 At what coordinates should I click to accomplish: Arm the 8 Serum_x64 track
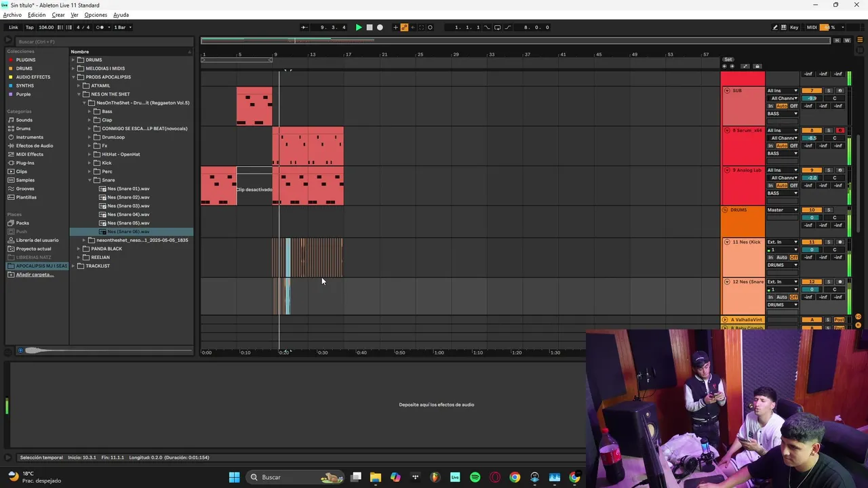(x=840, y=130)
